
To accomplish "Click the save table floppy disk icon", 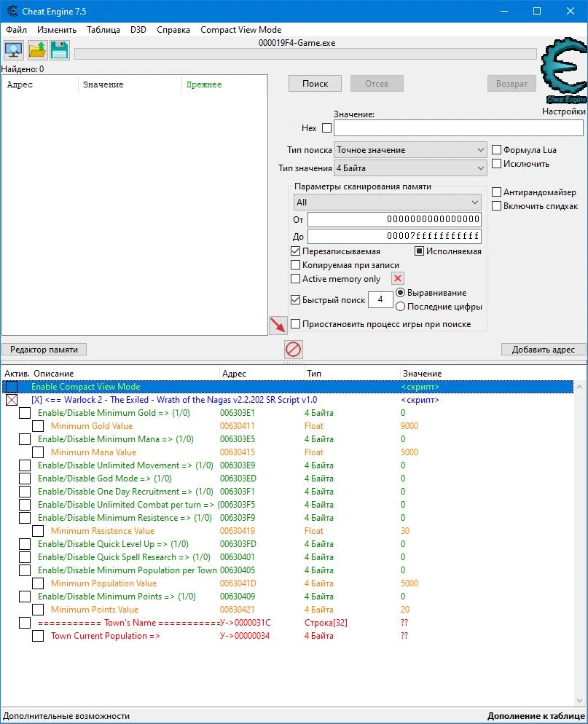I will [x=60, y=50].
